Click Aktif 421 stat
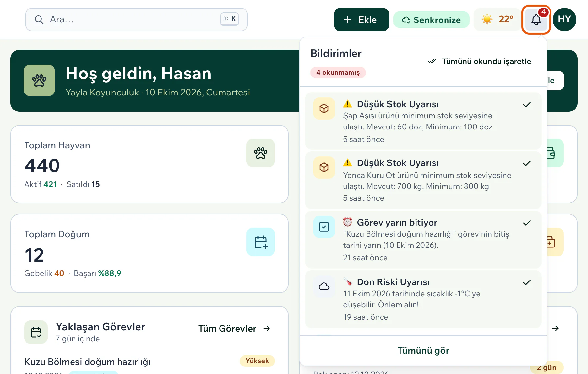588x374 pixels. 41,184
